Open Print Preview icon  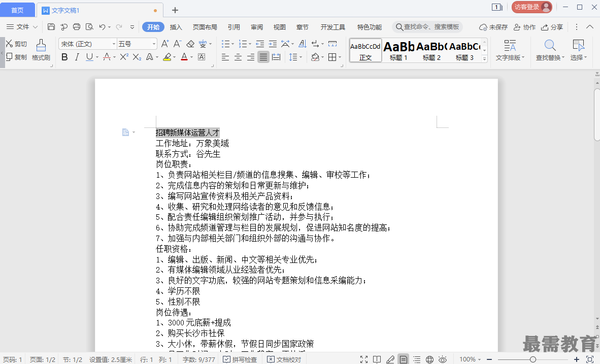click(x=89, y=27)
